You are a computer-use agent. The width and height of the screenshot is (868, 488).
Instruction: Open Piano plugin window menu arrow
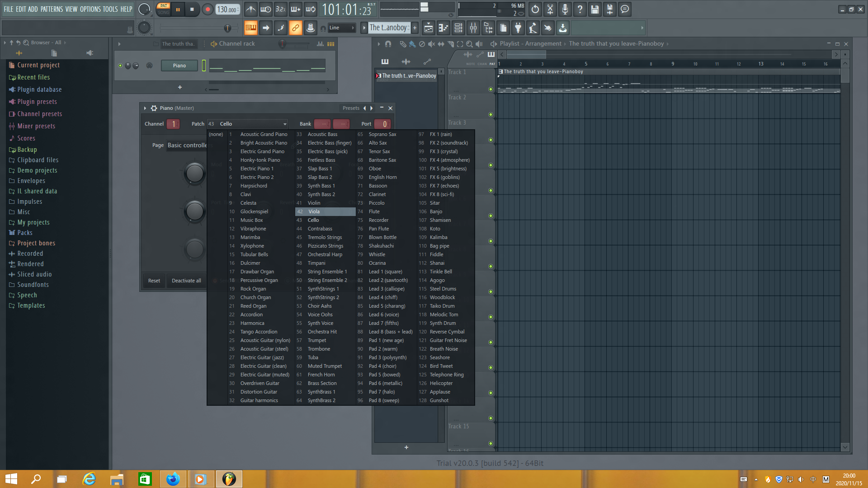pyautogui.click(x=145, y=108)
